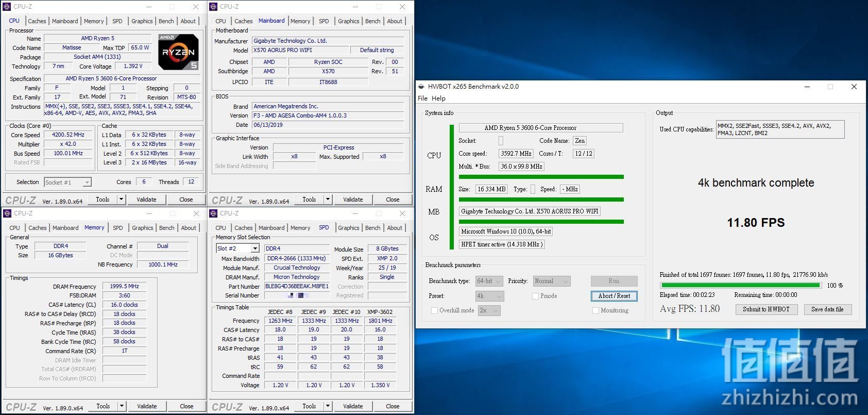Click the BIOS version field F3 - AMD AGESA
This screenshot has width=868, height=415.
coord(328,115)
